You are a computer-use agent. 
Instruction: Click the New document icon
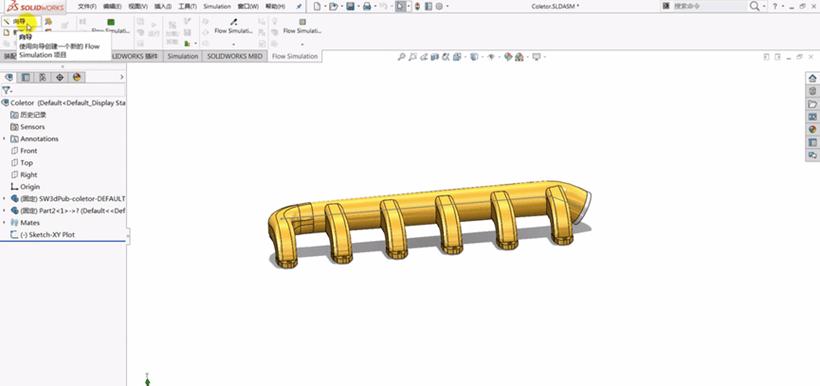coord(317,6)
